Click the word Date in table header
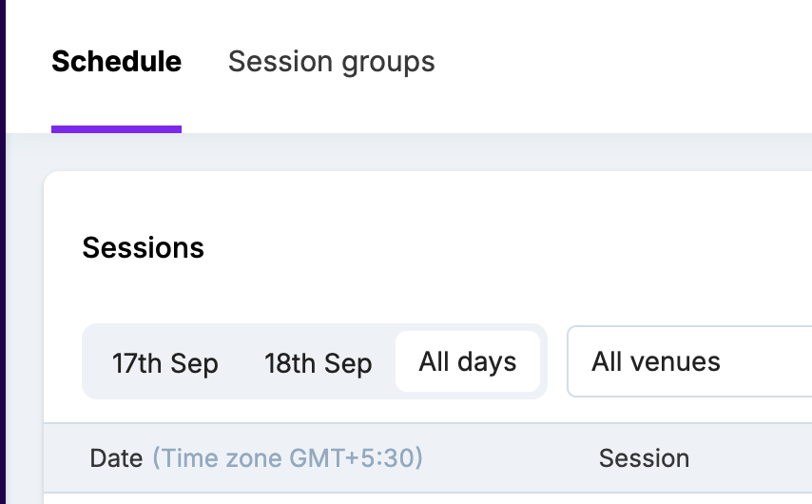This screenshot has height=504, width=812. click(116, 458)
